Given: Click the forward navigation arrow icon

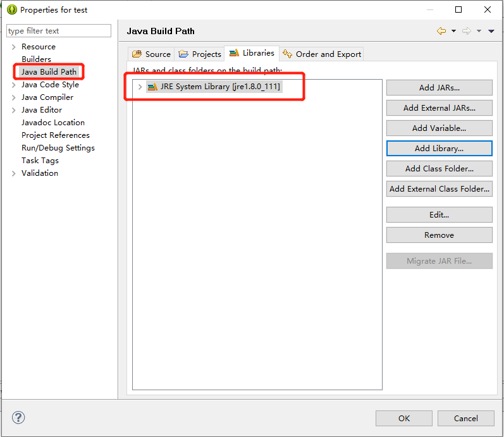Looking at the screenshot, I should click(x=466, y=31).
